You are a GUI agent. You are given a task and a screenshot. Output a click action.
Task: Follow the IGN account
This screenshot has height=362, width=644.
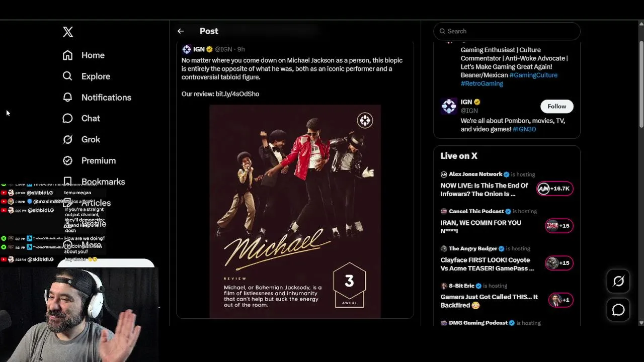556,106
